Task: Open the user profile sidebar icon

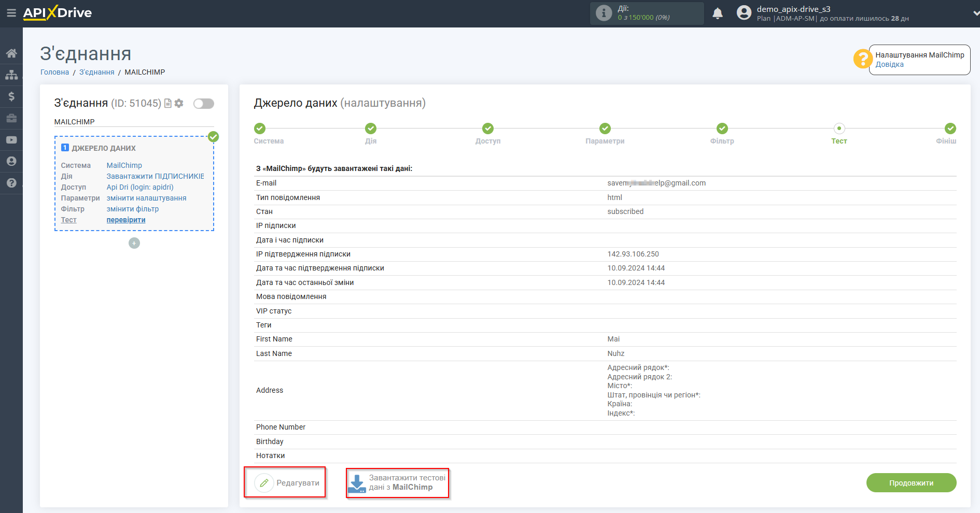Action: pos(11,161)
